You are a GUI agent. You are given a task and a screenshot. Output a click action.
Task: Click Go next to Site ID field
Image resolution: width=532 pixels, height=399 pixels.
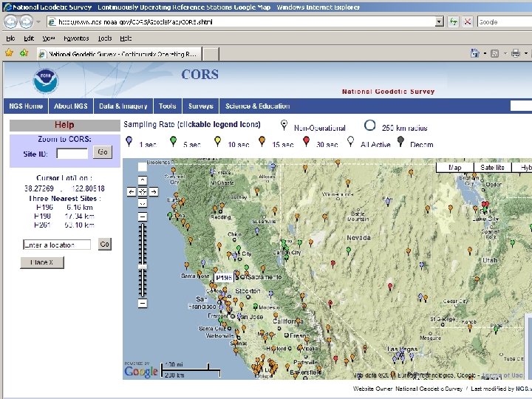click(103, 152)
